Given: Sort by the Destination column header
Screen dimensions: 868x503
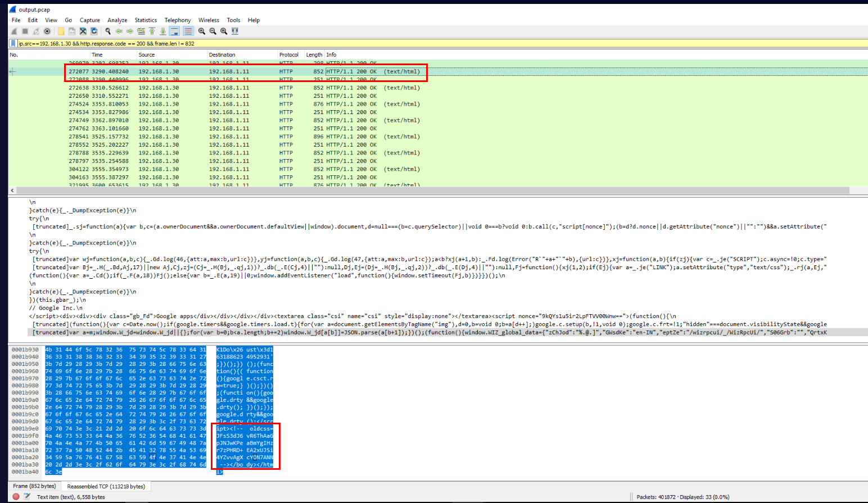Looking at the screenshot, I should pyautogui.click(x=242, y=55).
